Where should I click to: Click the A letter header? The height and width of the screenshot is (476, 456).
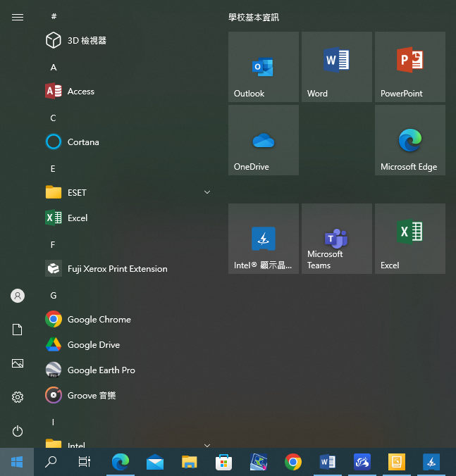pyautogui.click(x=54, y=67)
